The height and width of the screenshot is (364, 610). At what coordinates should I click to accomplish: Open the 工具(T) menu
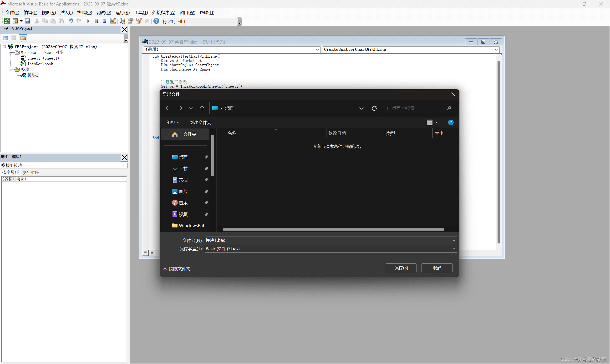[141, 13]
